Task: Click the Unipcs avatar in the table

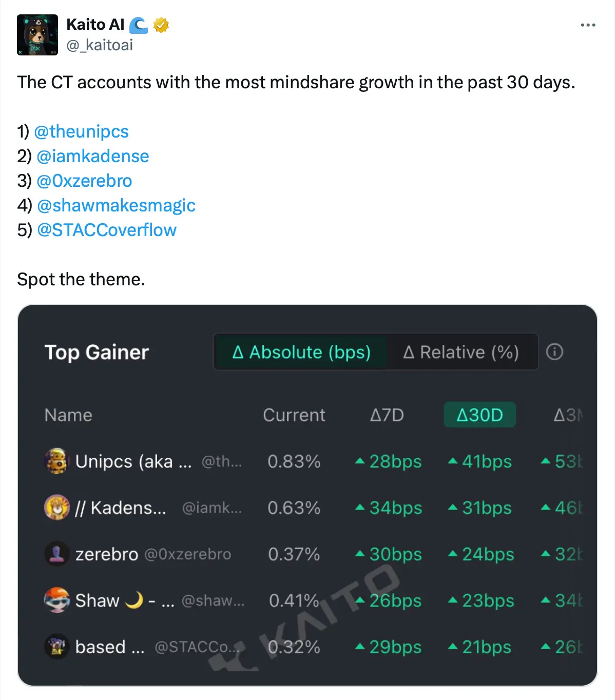Action: (56, 461)
